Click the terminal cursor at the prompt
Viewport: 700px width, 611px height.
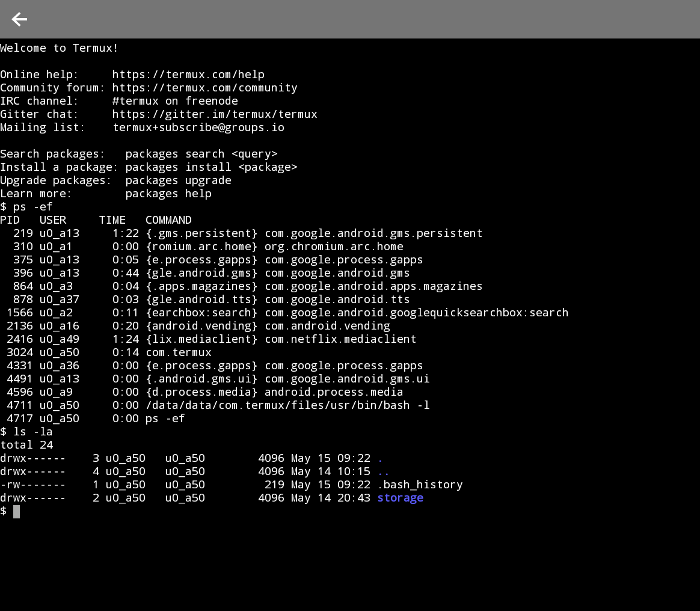(16, 512)
